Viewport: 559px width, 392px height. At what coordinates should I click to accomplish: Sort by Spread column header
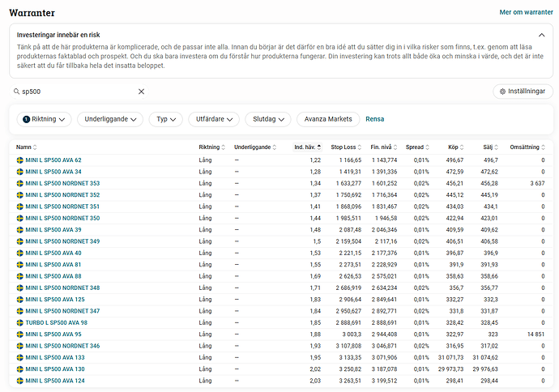(x=417, y=147)
